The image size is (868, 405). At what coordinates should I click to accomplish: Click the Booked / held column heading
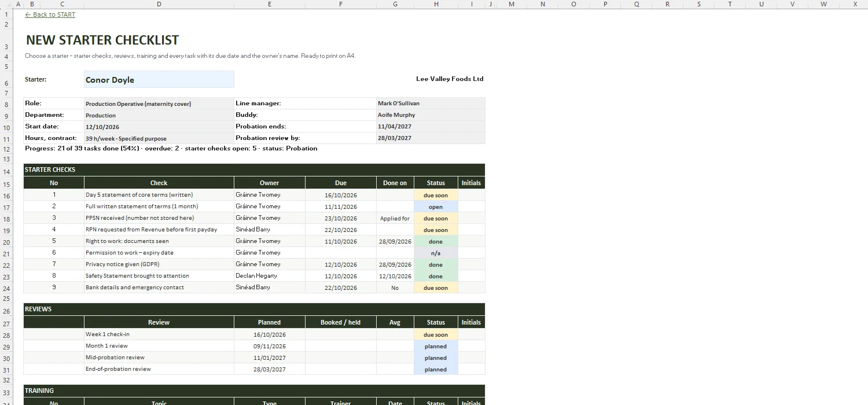click(341, 322)
